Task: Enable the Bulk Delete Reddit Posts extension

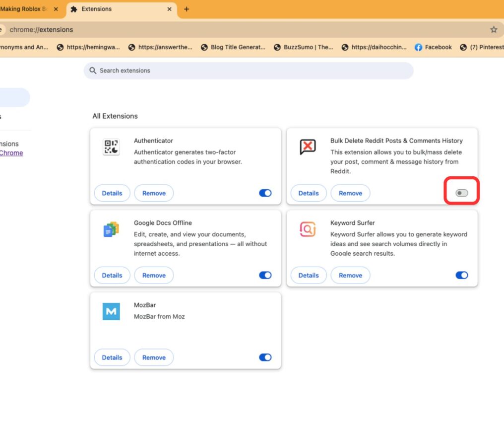Action: tap(461, 193)
